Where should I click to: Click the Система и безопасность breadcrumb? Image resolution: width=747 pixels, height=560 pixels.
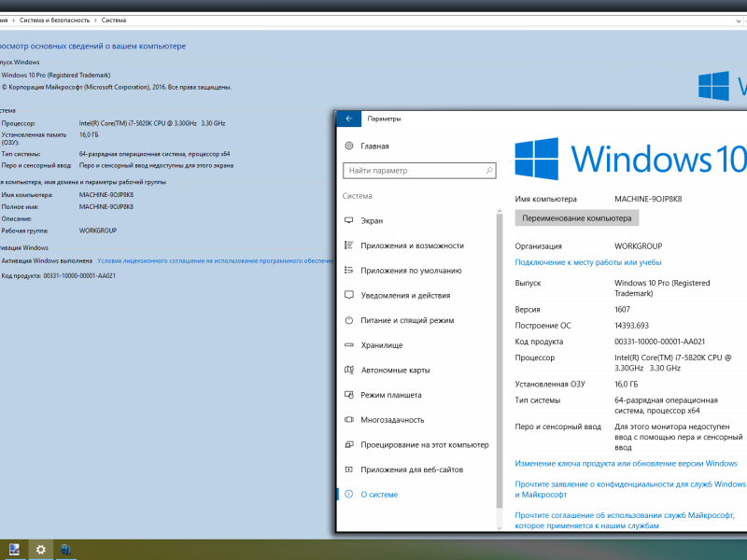(x=54, y=21)
